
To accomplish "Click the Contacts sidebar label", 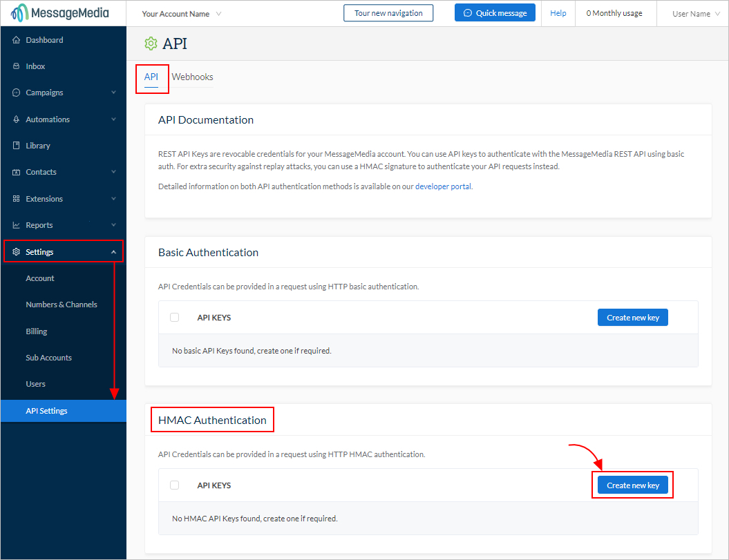I will tap(41, 172).
